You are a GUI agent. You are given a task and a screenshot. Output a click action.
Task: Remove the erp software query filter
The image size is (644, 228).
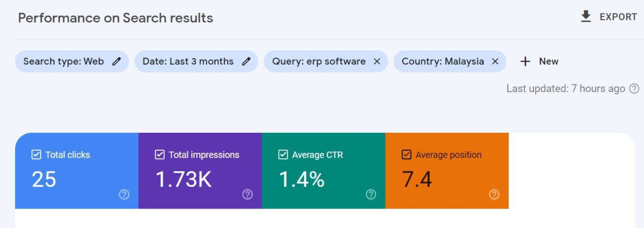[377, 61]
